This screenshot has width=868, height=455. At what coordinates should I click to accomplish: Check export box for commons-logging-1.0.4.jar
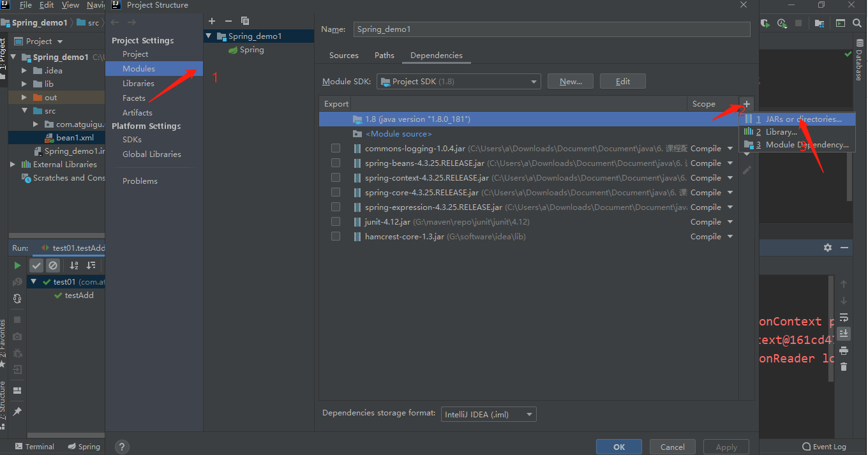[336, 148]
